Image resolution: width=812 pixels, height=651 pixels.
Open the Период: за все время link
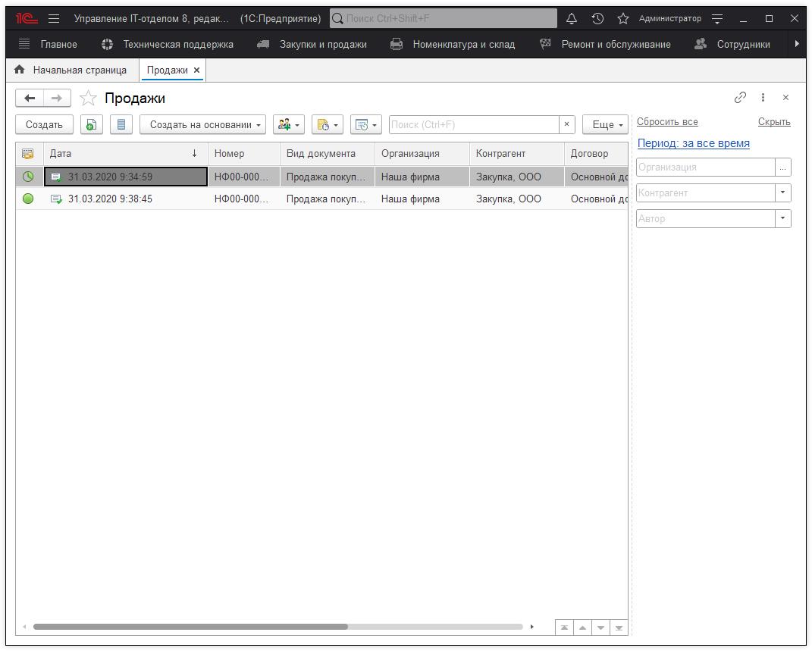693,143
